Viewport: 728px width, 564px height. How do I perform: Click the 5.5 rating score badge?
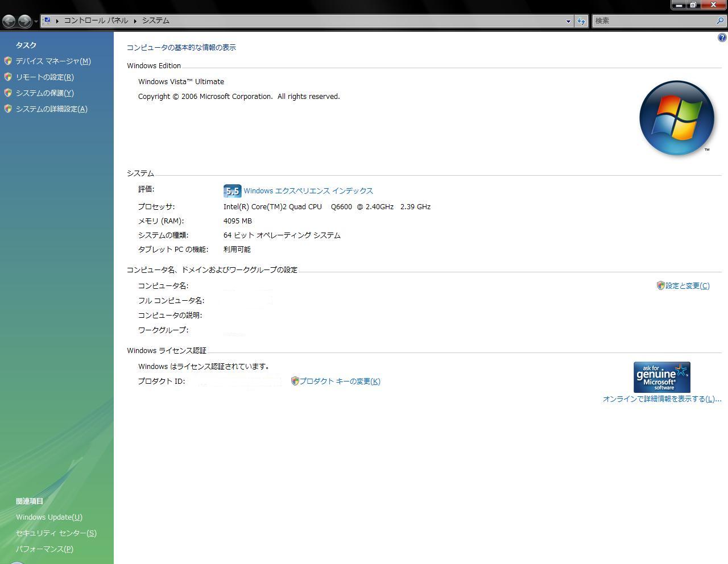[x=232, y=191]
